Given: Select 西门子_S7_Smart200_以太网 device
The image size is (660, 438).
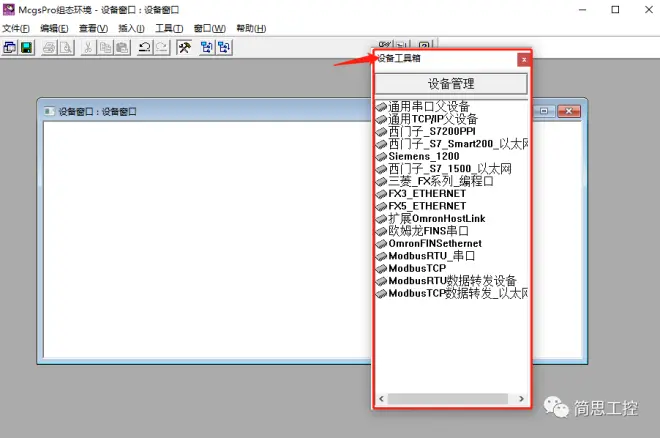Looking at the screenshot, I should pyautogui.click(x=452, y=144).
